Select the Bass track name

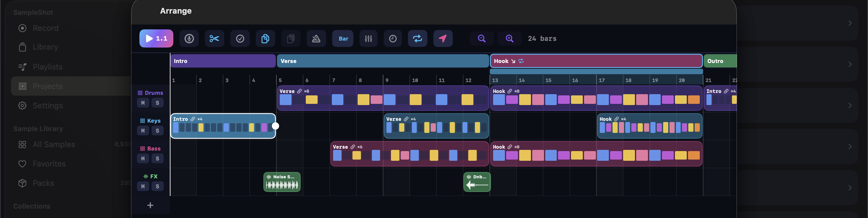point(154,149)
